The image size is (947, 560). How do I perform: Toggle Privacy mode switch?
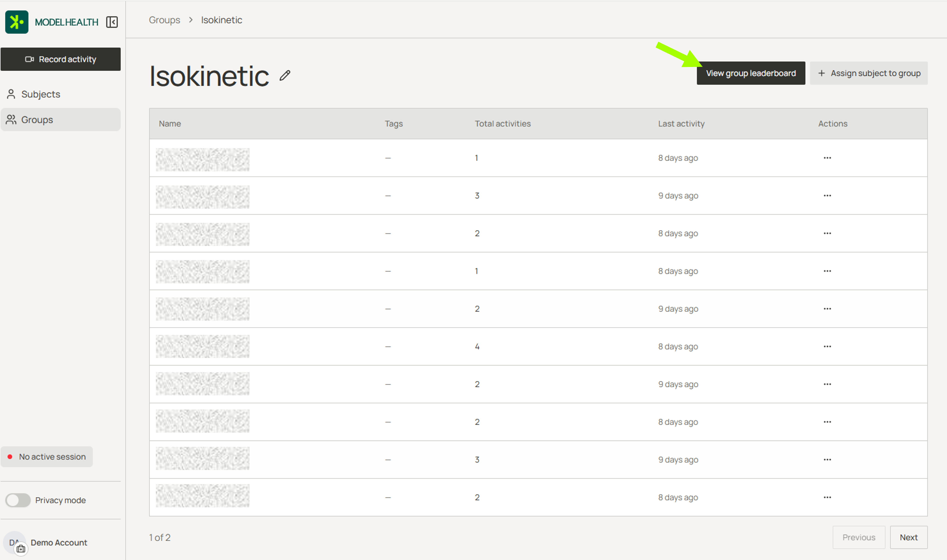click(18, 500)
